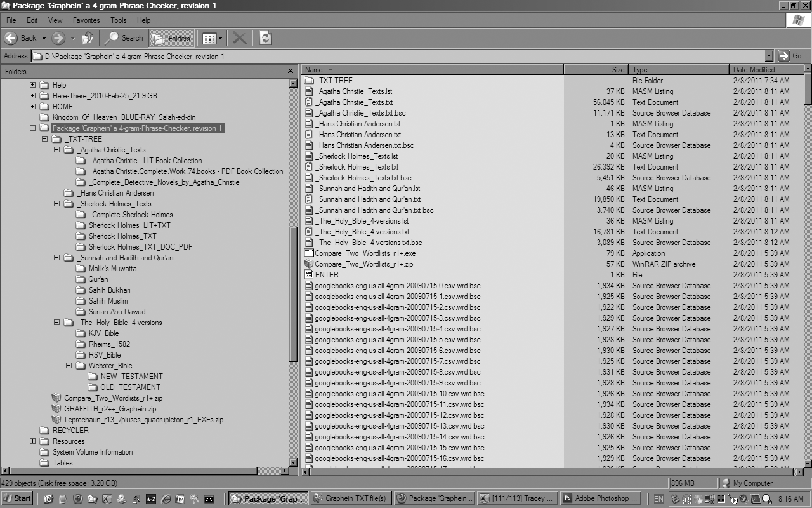Go up one folder level icon
Viewport: 812px width, 508px height.
(x=88, y=38)
